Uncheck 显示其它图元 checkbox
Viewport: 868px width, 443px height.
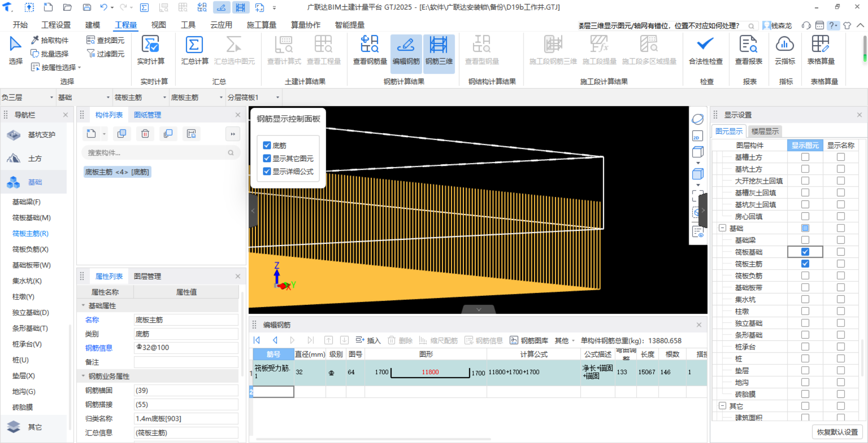[267, 159]
